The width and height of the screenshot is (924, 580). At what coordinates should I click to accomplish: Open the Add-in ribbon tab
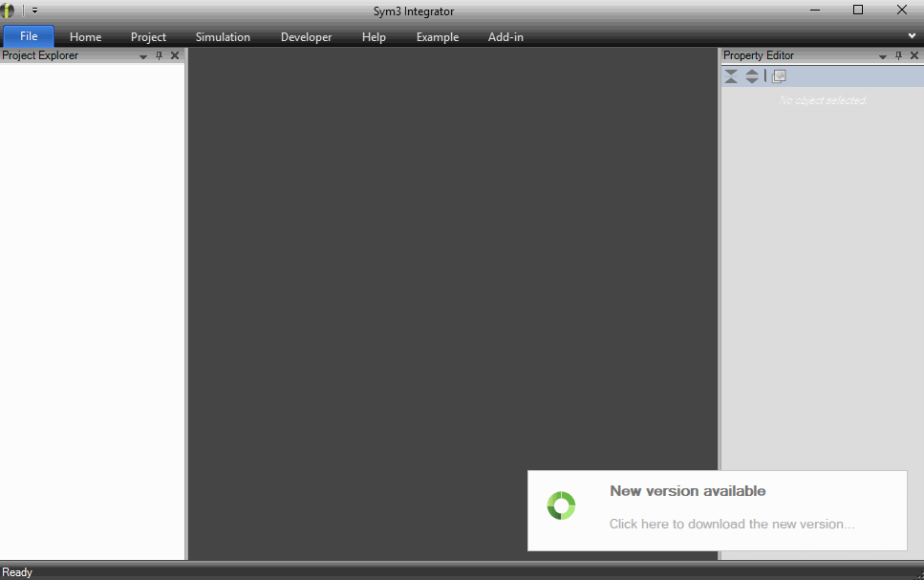(505, 37)
